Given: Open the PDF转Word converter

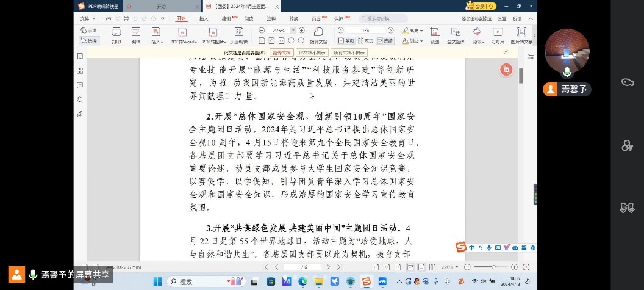Looking at the screenshot, I should click(183, 35).
